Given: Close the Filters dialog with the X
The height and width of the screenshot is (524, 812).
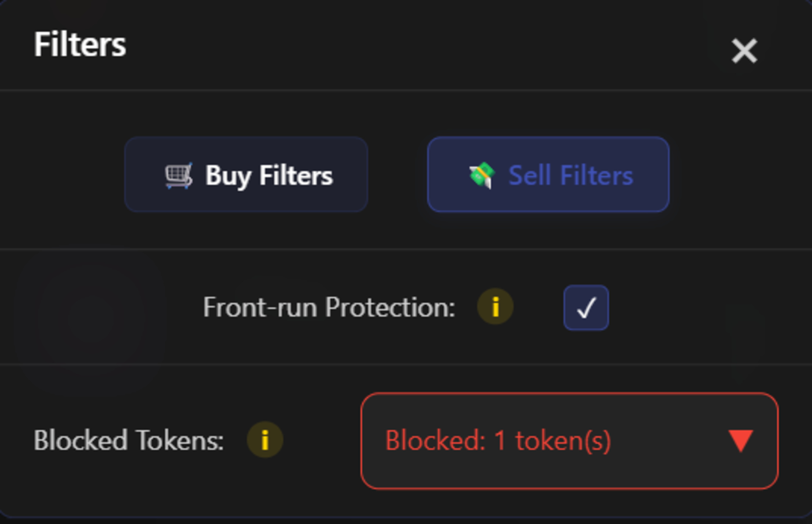Looking at the screenshot, I should click(x=745, y=50).
